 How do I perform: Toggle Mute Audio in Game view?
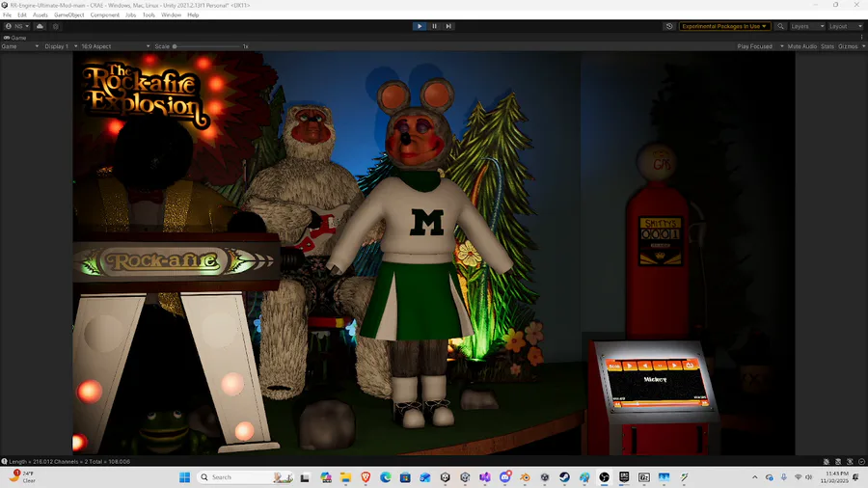802,46
